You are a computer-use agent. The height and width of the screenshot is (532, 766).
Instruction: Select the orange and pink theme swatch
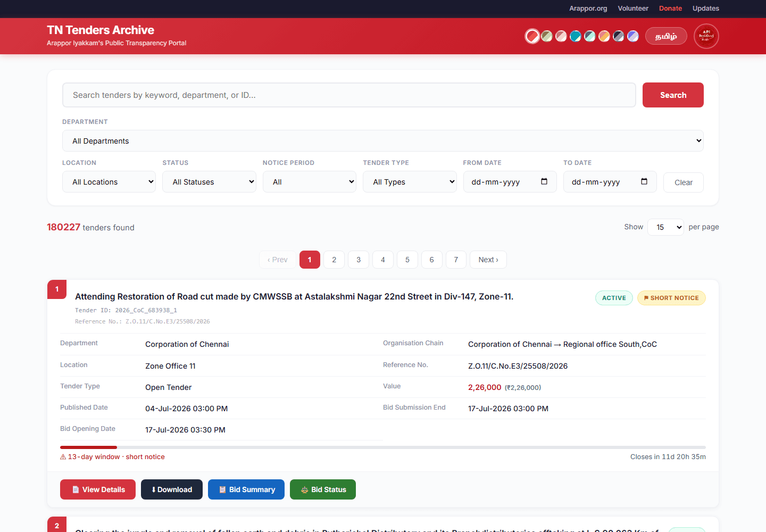click(x=604, y=36)
